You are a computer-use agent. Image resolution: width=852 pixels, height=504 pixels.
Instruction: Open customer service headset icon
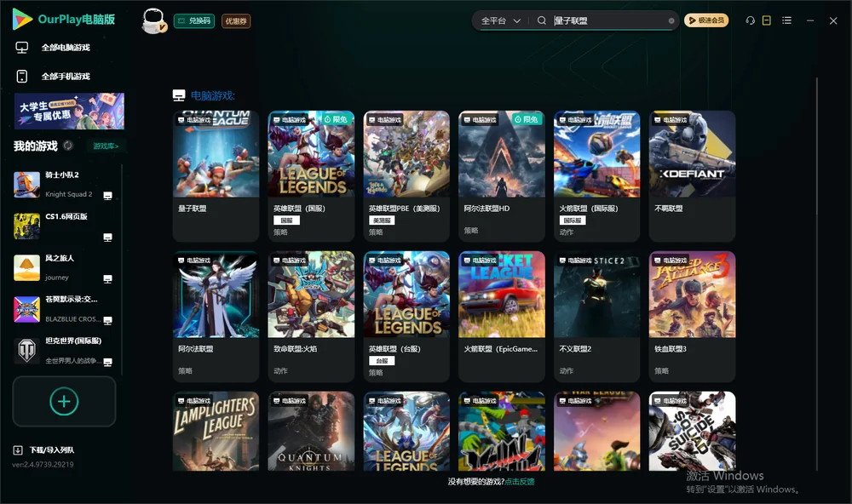coord(750,20)
